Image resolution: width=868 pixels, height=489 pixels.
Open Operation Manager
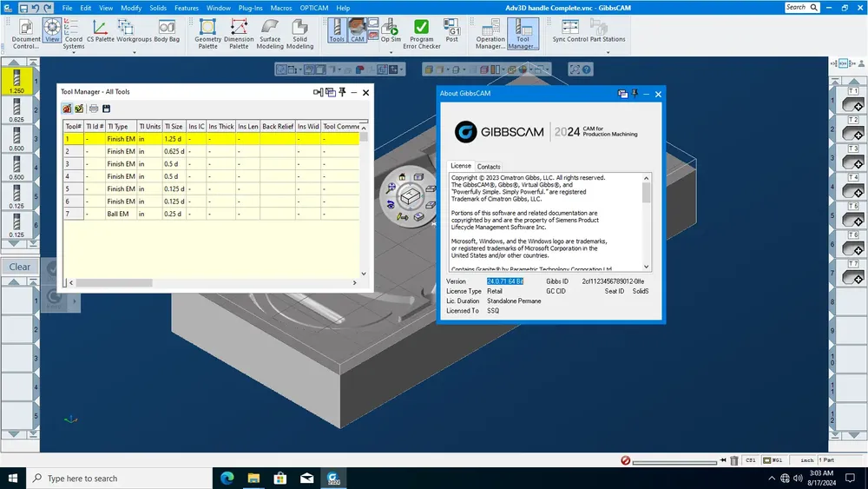click(490, 33)
